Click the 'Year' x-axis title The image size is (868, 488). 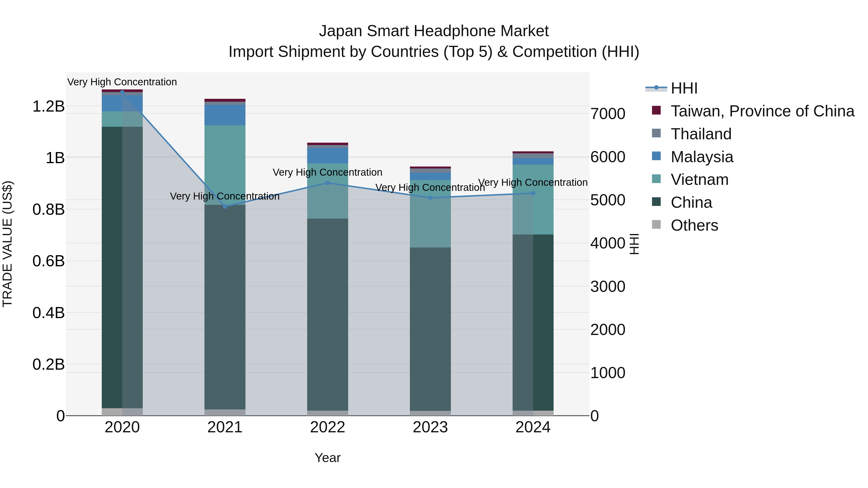click(327, 458)
